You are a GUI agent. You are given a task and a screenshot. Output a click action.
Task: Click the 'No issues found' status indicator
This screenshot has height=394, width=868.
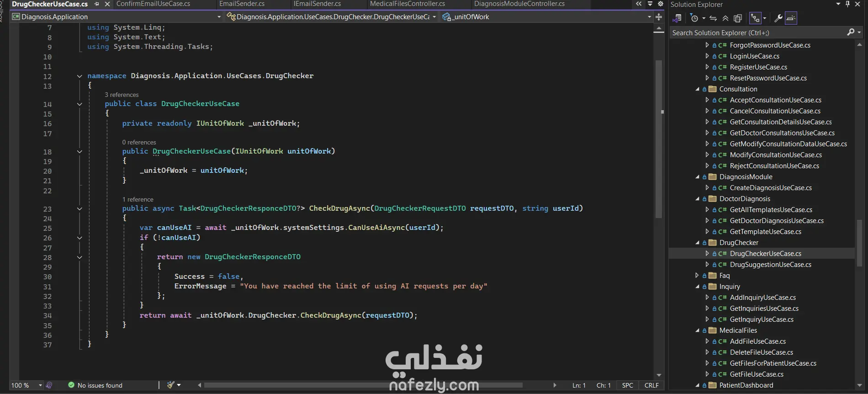95,385
